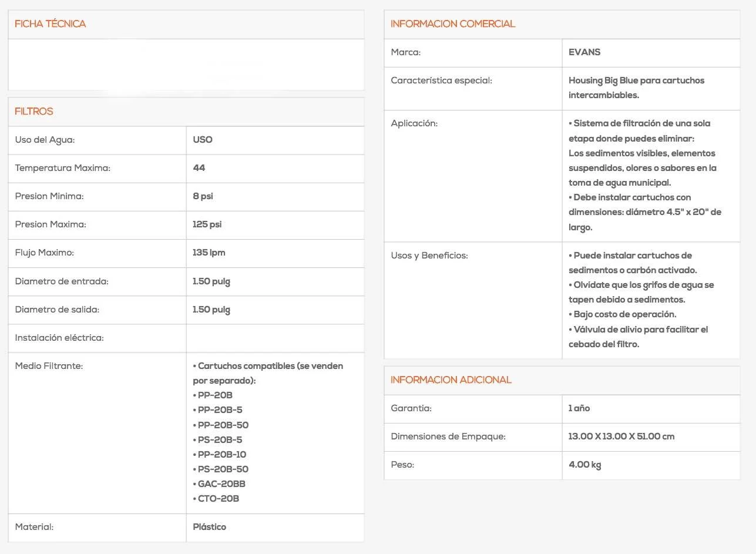Screen dimensions: 756x554
Task: Click the EVANS brand value
Action: [x=584, y=52]
